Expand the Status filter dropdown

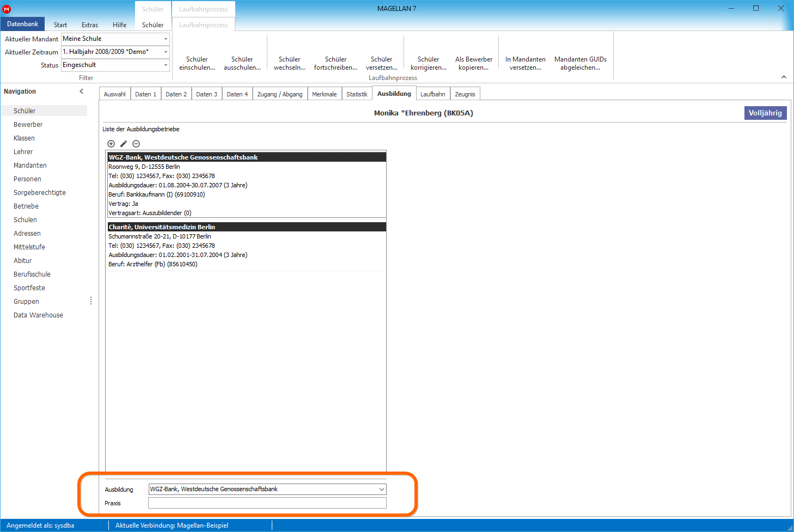pyautogui.click(x=166, y=65)
